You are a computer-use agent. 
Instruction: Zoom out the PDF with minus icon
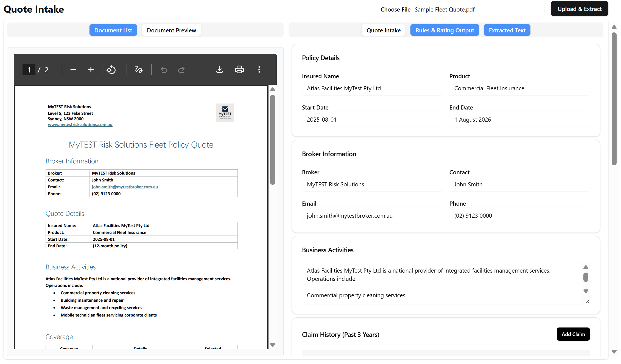click(73, 70)
